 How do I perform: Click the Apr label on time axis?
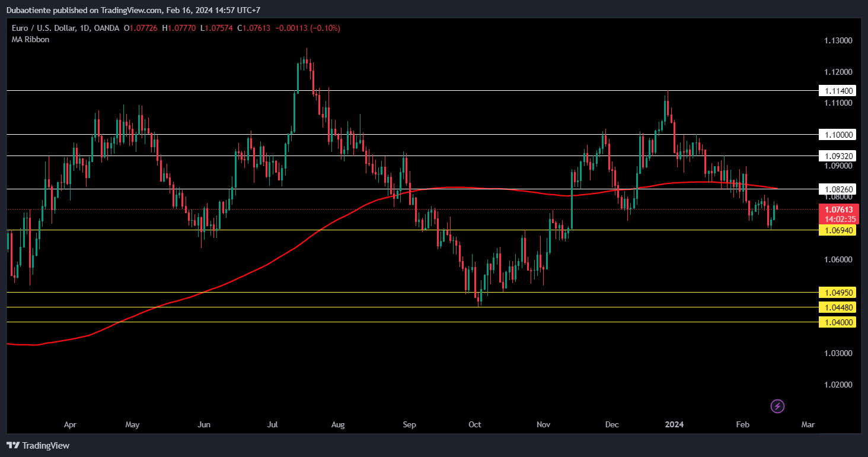70,425
